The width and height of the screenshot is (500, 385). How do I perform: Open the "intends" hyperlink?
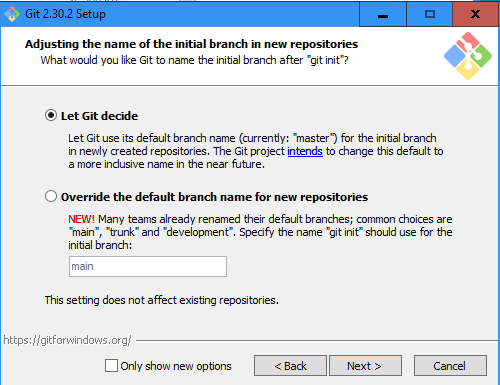tap(305, 151)
